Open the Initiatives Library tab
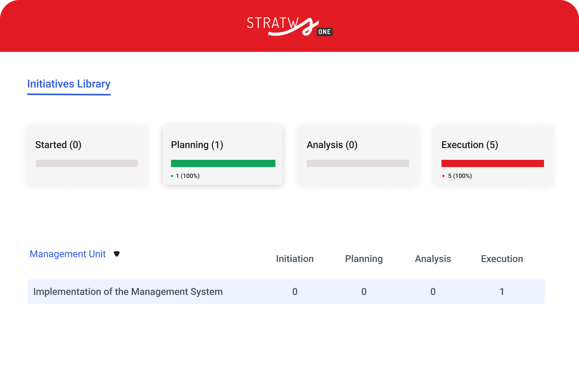Screen dimensions: 579x392 [69, 84]
